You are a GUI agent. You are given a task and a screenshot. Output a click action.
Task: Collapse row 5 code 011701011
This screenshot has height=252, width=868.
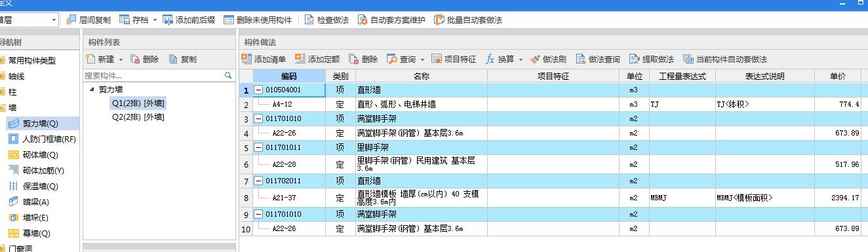(259, 147)
